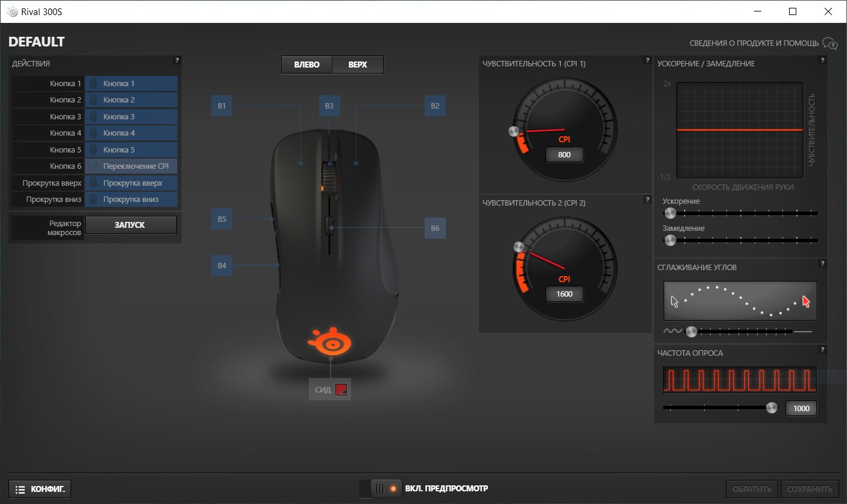This screenshot has width=847, height=504.
Task: Click the CPI 1 value field 800
Action: point(565,155)
